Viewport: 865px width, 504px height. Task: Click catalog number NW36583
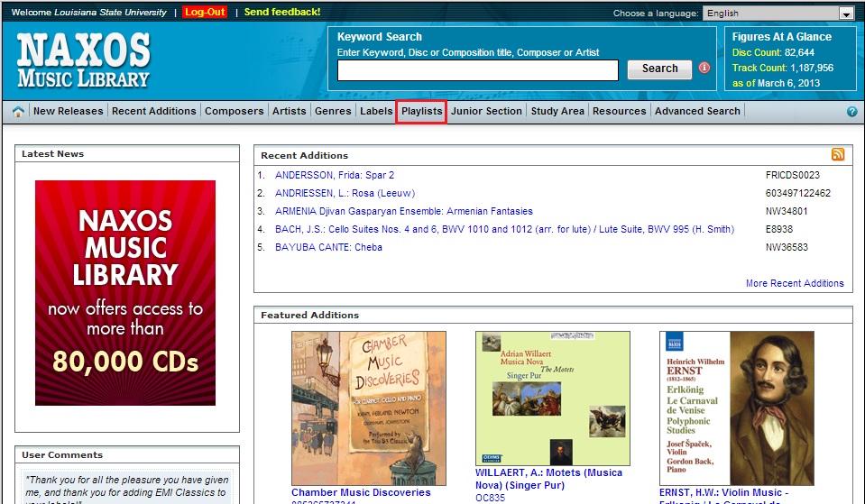(x=787, y=248)
